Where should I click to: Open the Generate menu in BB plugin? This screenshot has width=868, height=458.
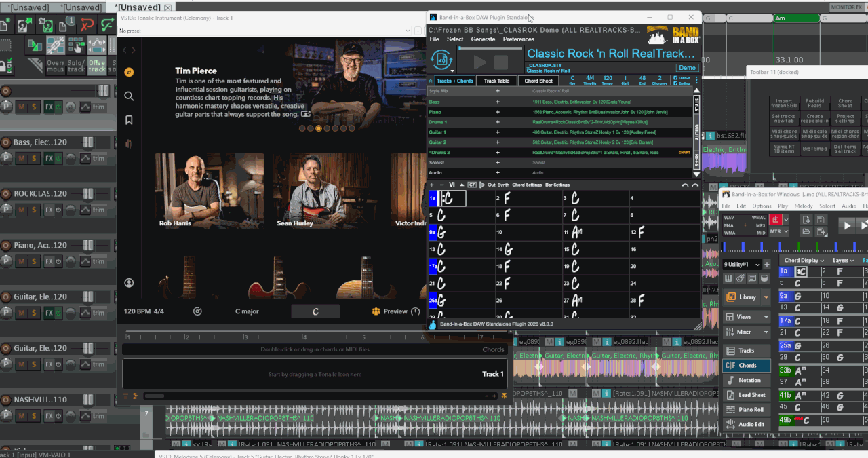click(x=483, y=39)
